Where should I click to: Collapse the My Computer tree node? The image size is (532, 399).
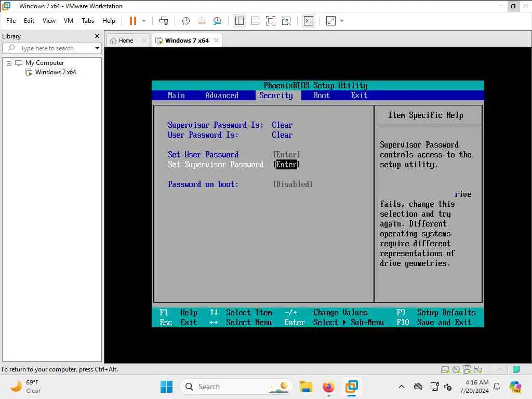9,63
